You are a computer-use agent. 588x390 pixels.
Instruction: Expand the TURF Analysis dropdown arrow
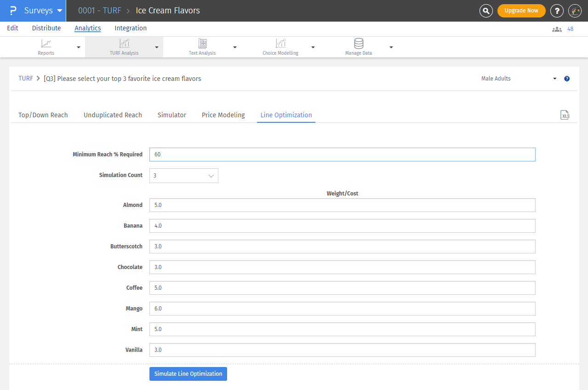(x=157, y=47)
